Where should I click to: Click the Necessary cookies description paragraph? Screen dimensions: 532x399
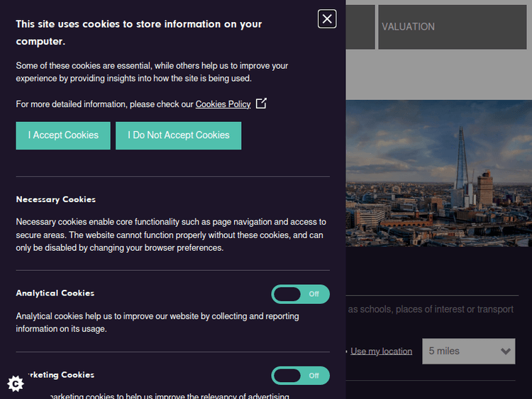(x=171, y=235)
